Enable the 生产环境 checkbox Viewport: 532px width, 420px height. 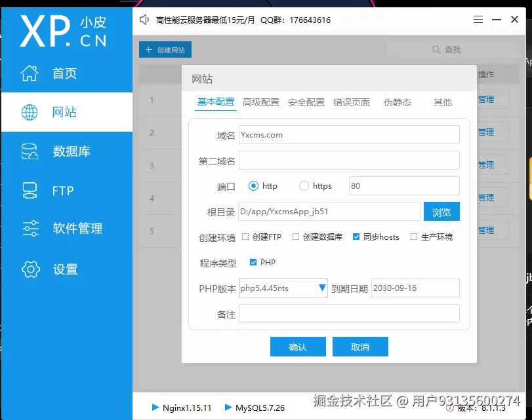[x=413, y=237]
